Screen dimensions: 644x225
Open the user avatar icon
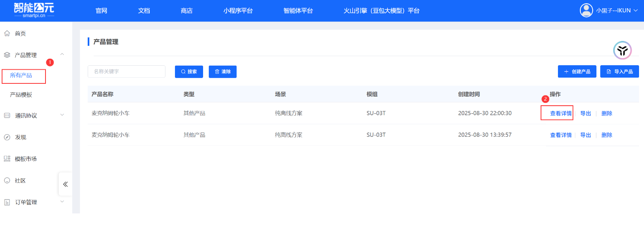click(x=587, y=10)
